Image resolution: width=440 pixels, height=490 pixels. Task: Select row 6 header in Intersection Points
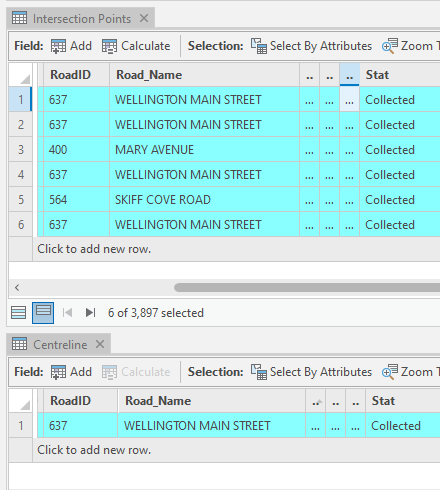(21, 224)
